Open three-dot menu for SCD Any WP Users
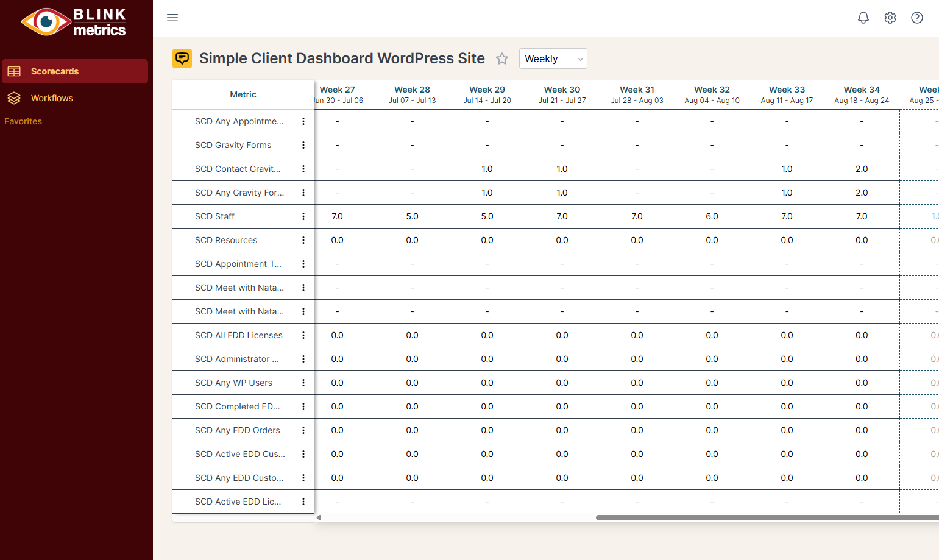This screenshot has width=939, height=560. point(303,383)
